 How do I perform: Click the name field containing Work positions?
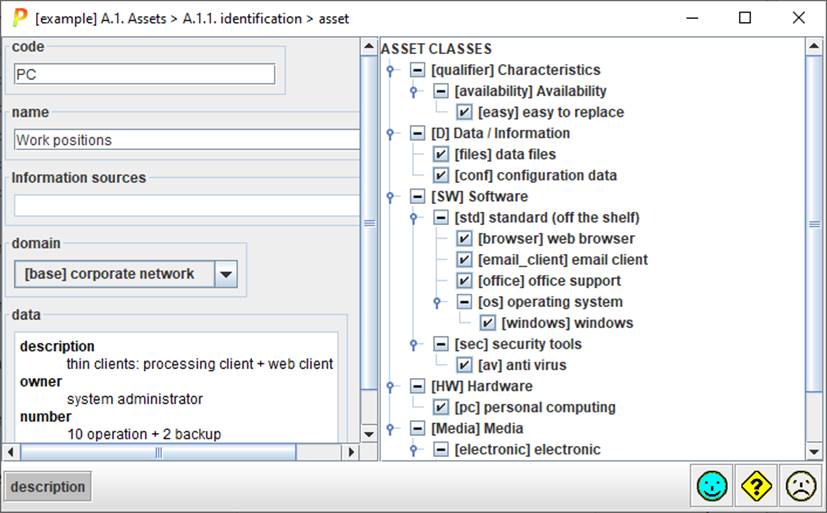[x=186, y=140]
